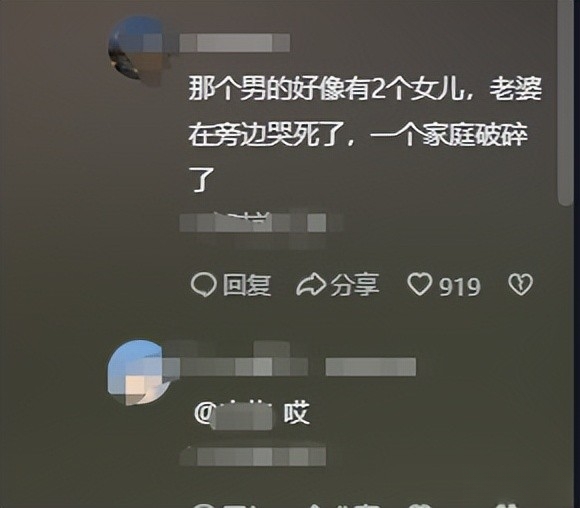
Task: Open the first commenter's blurred username
Action: 235,43
